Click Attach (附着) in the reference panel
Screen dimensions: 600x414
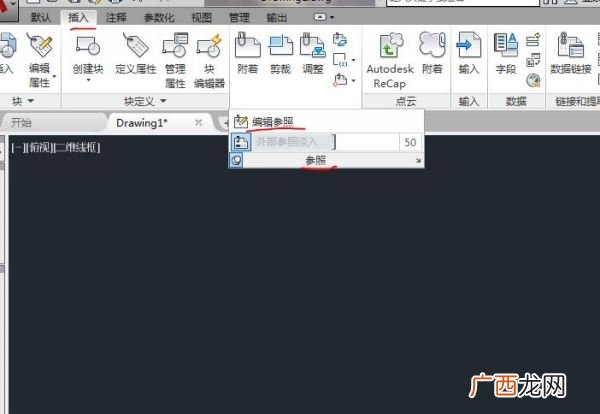click(248, 45)
